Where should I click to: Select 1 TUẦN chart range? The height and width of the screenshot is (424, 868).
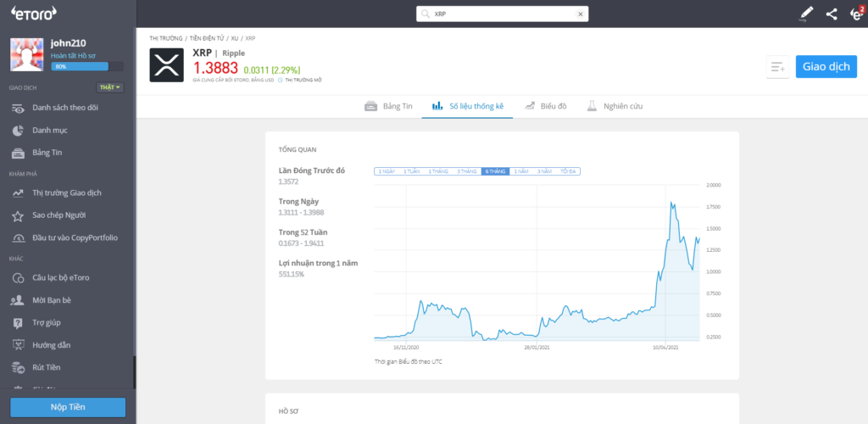(412, 171)
